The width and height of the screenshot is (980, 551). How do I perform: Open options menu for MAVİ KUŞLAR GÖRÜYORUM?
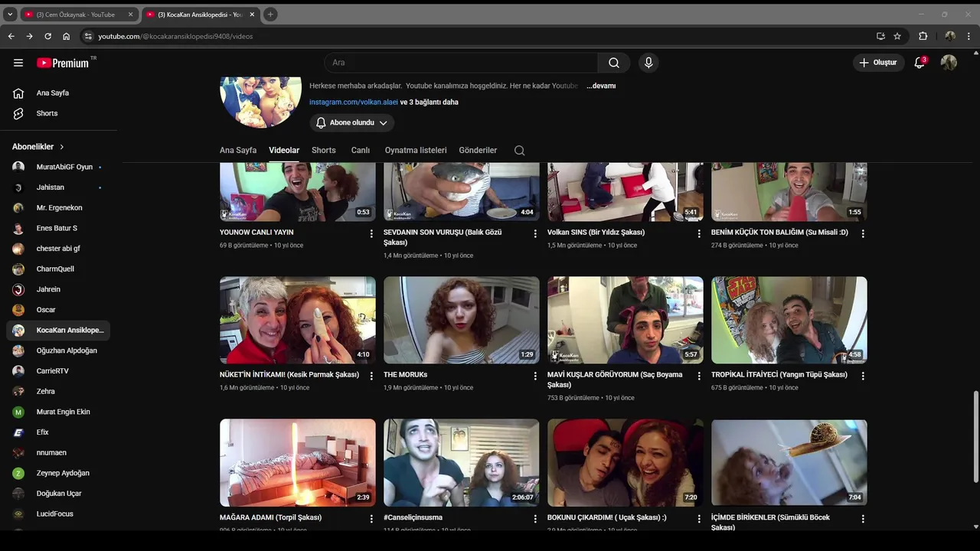(x=699, y=376)
